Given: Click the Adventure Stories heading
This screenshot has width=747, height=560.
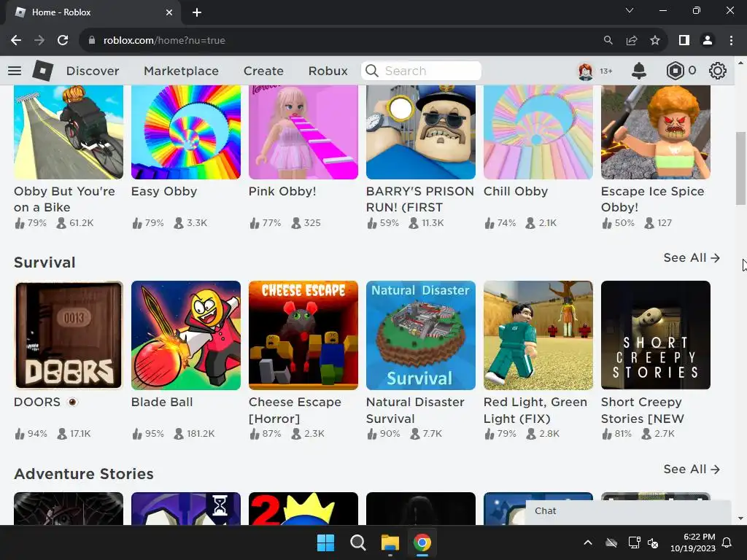Looking at the screenshot, I should pyautogui.click(x=84, y=474).
